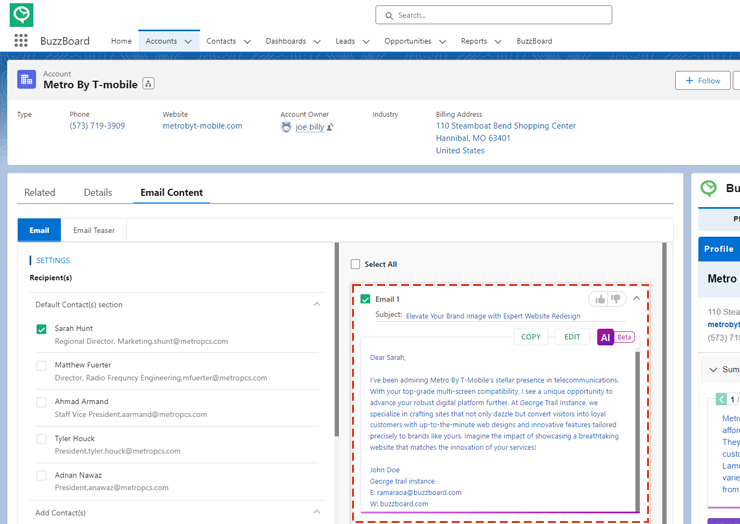740x524 pixels.
Task: Switch to the Details tab
Action: tap(98, 193)
